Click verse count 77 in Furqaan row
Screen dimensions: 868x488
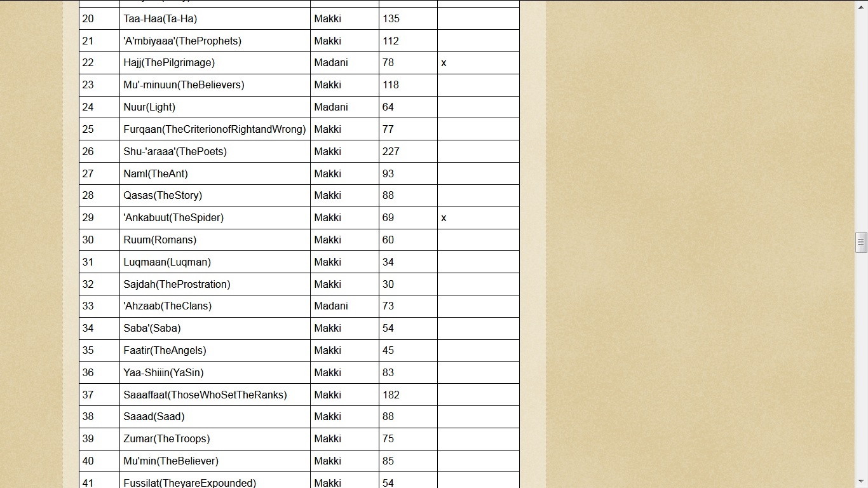pos(388,129)
